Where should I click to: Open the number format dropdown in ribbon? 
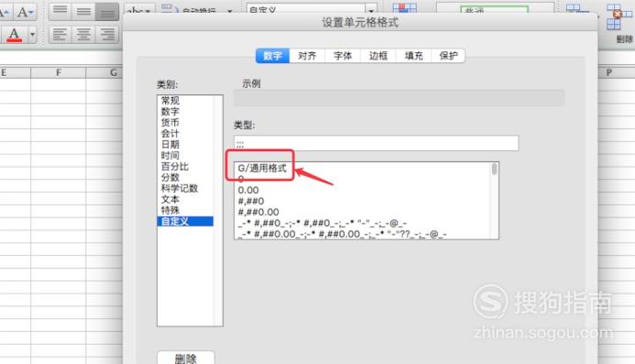[x=371, y=10]
